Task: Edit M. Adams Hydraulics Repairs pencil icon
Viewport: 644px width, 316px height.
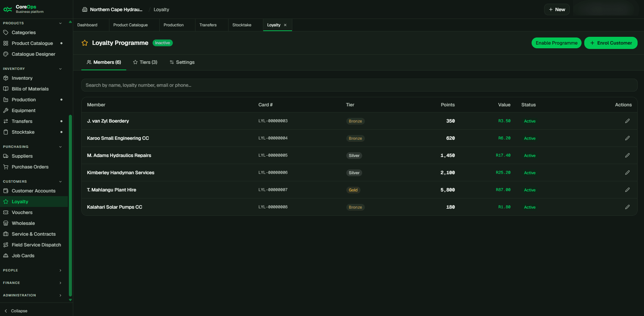Action: pos(627,155)
